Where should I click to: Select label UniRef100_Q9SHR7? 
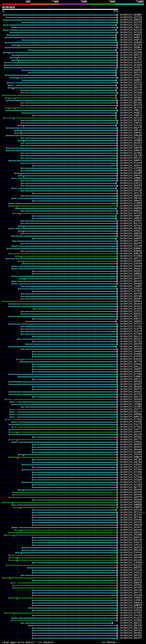pos(131,299)
